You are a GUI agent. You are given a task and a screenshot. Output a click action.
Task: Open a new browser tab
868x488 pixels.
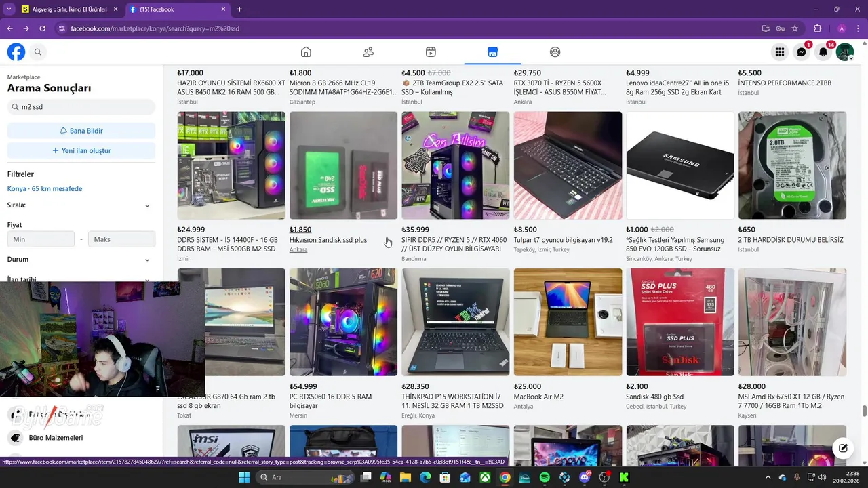point(239,9)
